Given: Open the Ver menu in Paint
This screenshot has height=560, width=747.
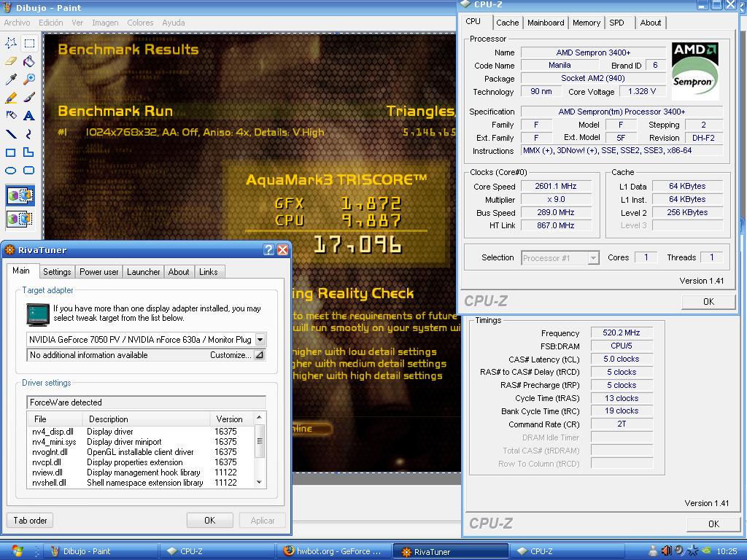Looking at the screenshot, I should click(77, 23).
